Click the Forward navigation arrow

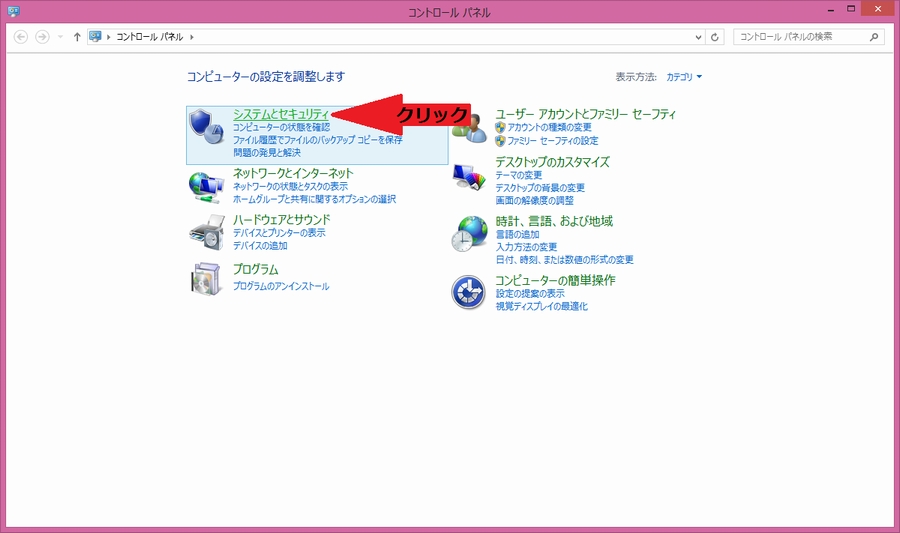(42, 37)
